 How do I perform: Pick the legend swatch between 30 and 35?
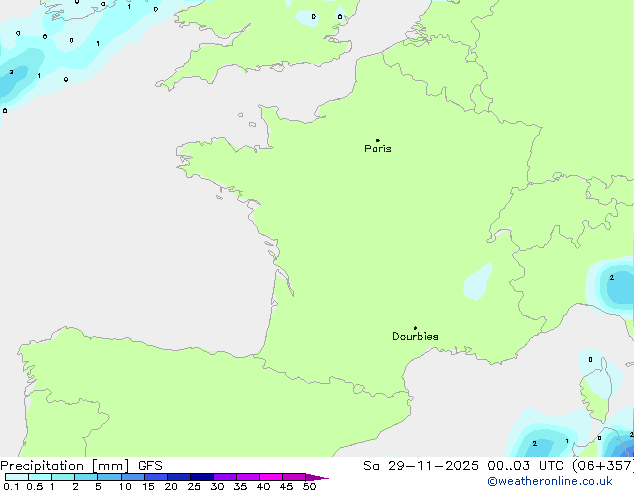click(x=225, y=477)
